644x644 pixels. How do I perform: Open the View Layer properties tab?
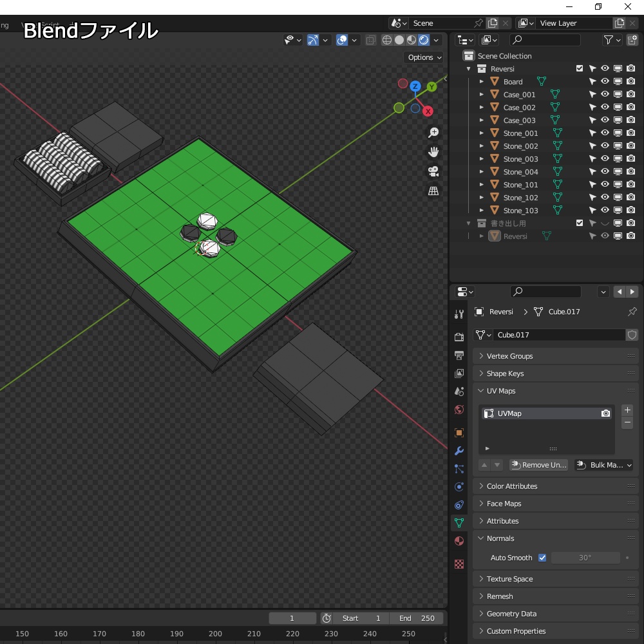pos(459,374)
